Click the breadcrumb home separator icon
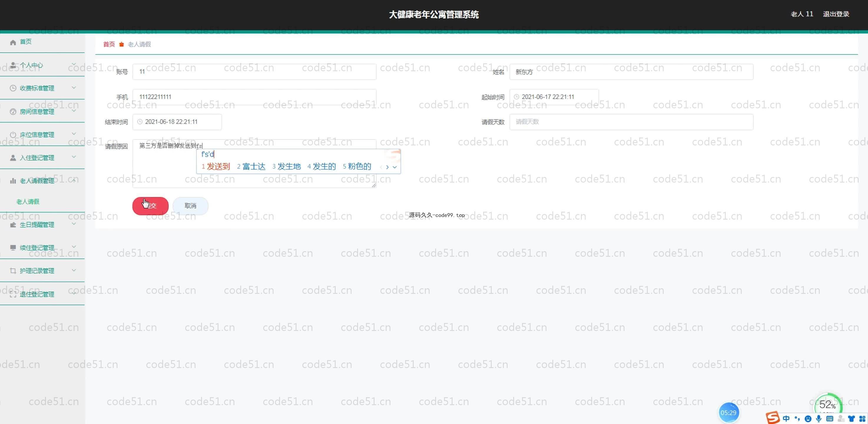Image resolution: width=868 pixels, height=424 pixels. click(121, 44)
